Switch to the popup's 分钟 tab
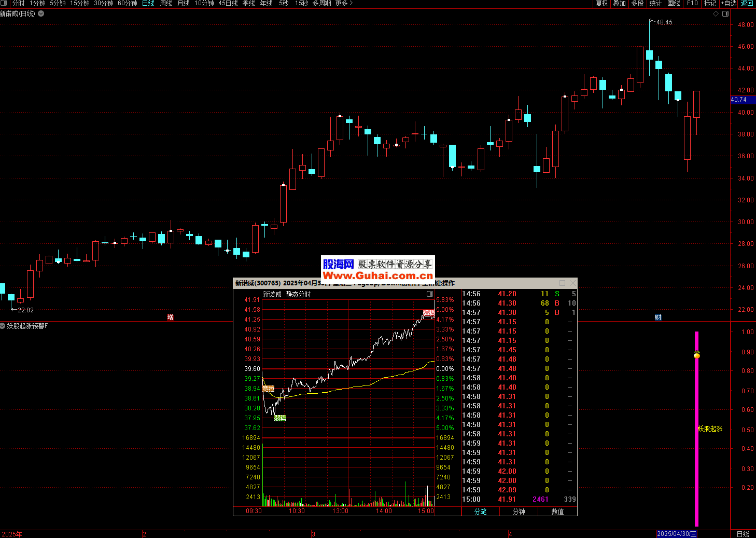 click(519, 512)
